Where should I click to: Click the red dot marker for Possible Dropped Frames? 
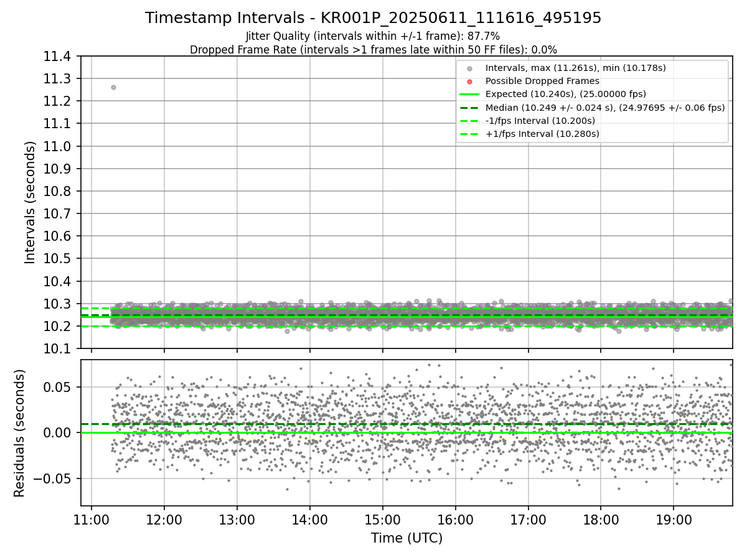(469, 81)
